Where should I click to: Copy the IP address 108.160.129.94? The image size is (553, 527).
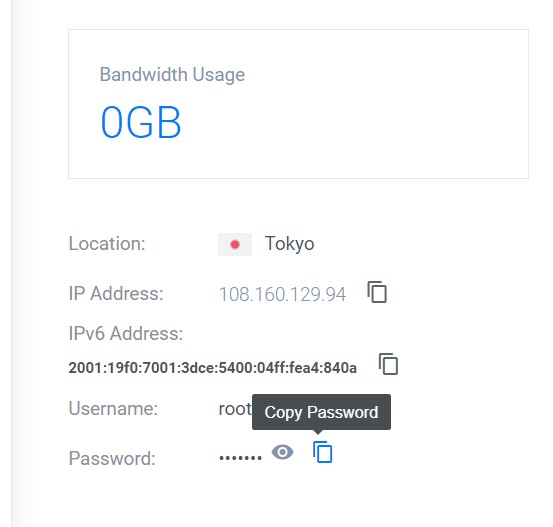pyautogui.click(x=377, y=292)
